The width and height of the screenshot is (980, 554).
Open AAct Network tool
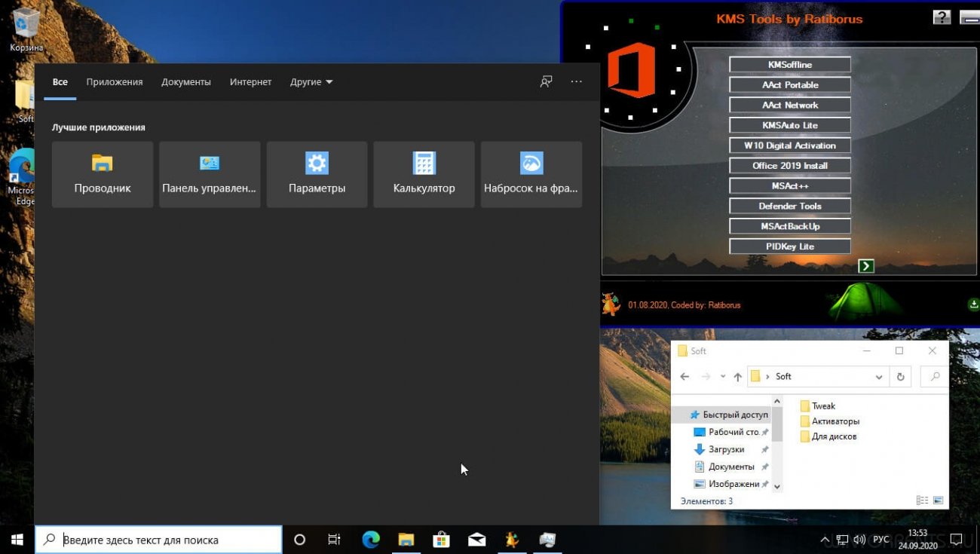[790, 106]
